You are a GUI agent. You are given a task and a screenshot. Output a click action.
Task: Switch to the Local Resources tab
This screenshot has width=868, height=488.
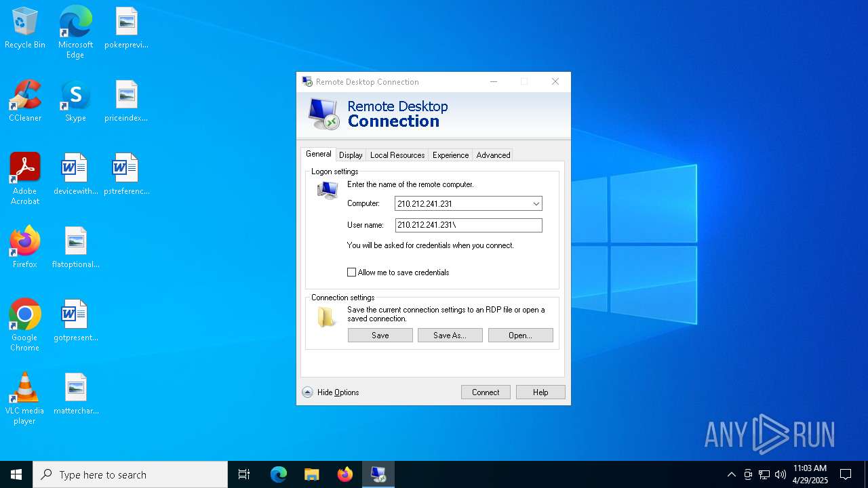397,155
